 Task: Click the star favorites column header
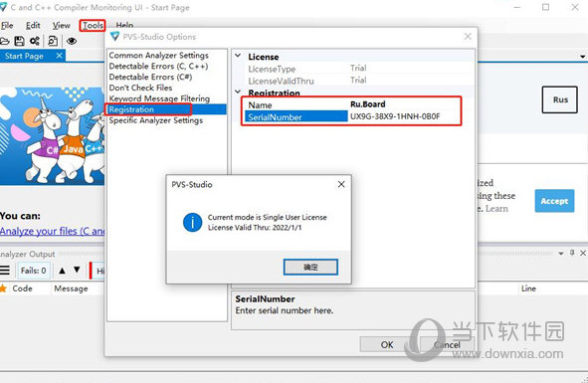click(x=3, y=288)
